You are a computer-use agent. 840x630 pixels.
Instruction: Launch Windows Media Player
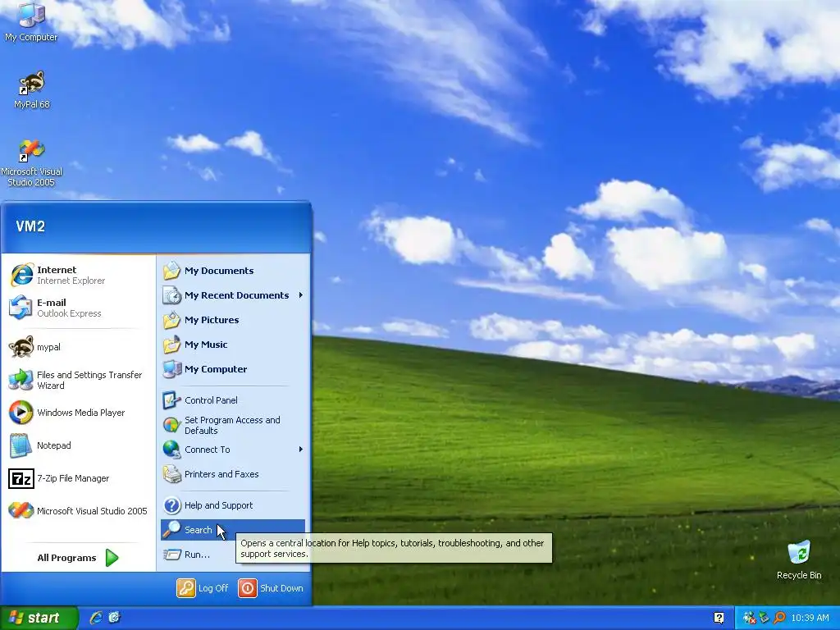tap(79, 413)
